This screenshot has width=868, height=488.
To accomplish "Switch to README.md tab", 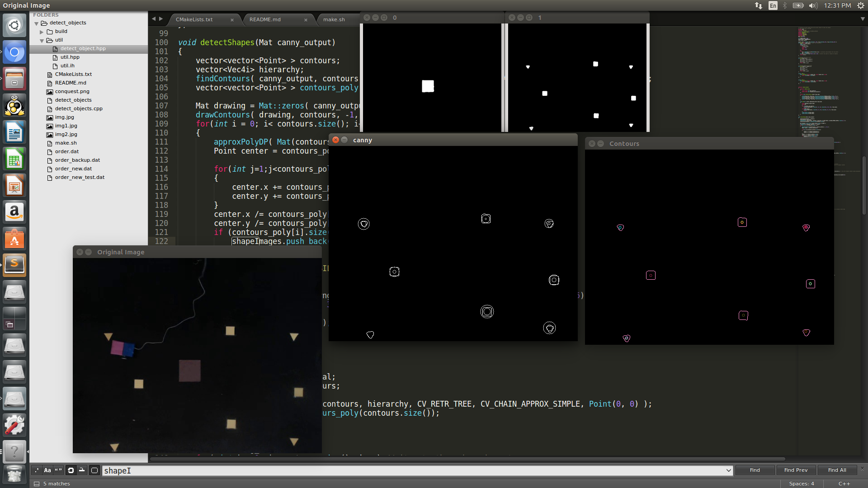I will (265, 19).
